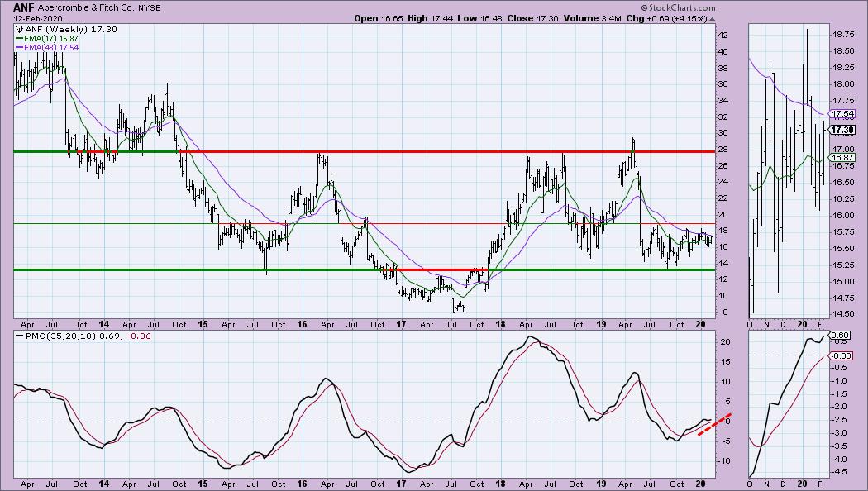Open the © StockCharts.com link
This screenshot has height=491, width=868.
(678, 7)
